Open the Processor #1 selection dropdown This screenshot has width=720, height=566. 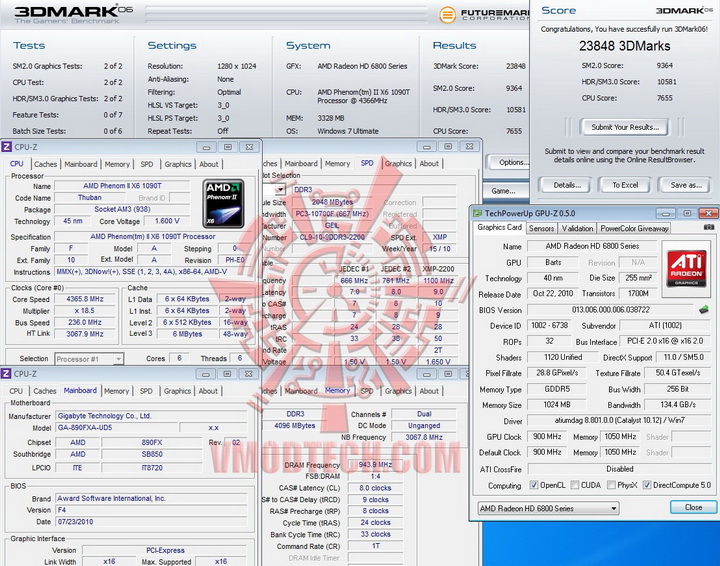89,359
